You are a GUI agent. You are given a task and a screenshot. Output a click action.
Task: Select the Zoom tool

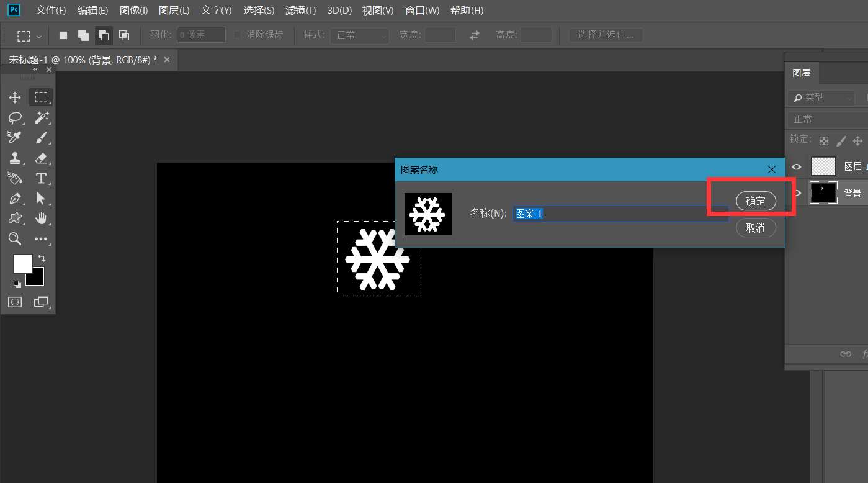15,239
